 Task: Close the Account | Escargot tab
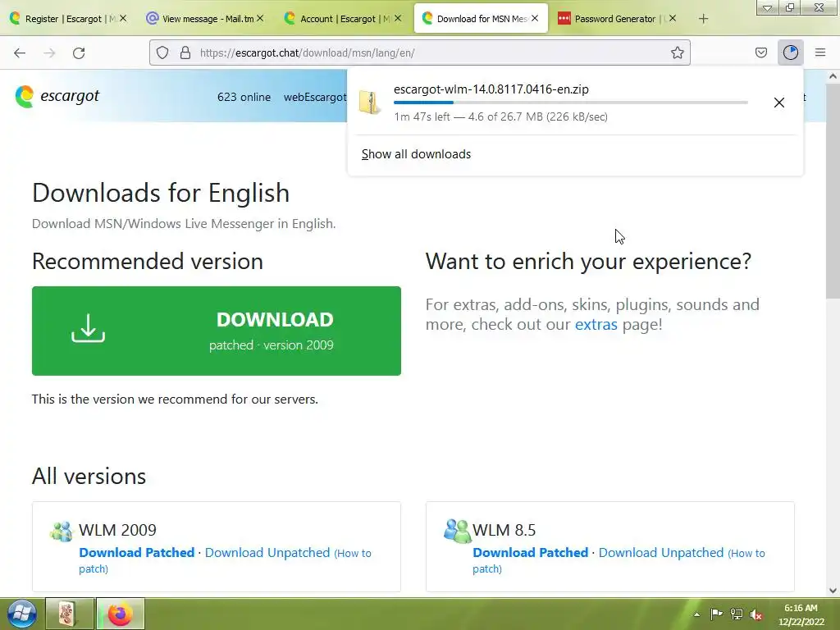398,18
